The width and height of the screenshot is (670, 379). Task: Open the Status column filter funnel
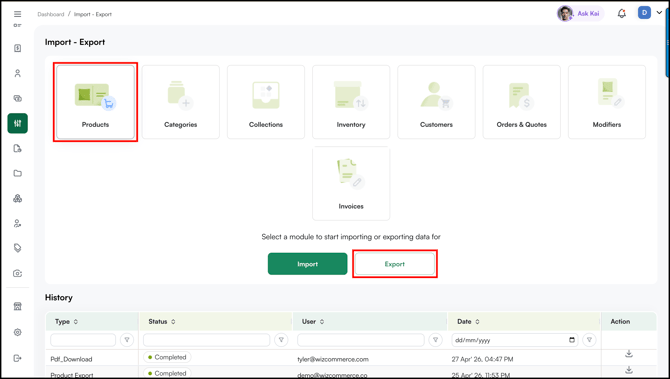coord(281,340)
